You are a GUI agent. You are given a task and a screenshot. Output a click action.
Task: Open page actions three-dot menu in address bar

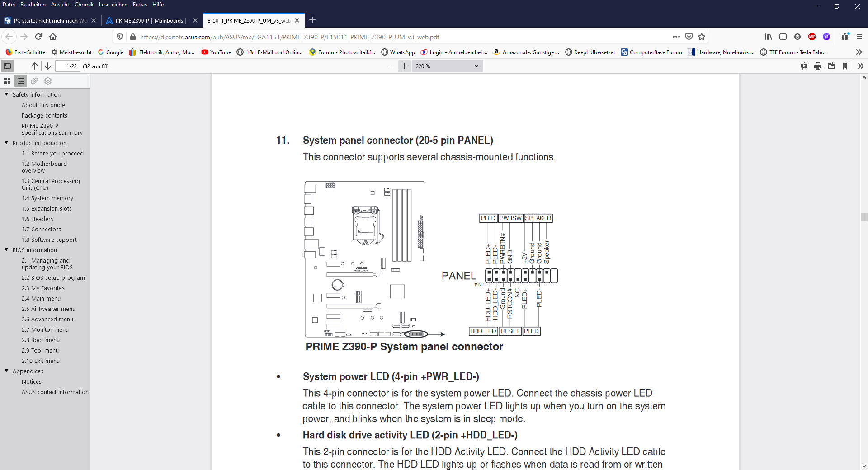point(676,37)
